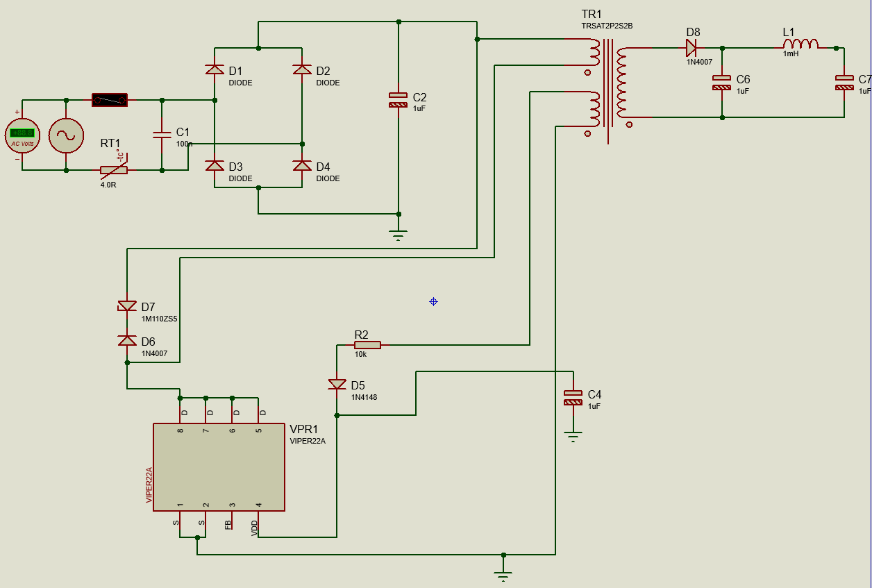Select bridge diode D2 symbol
The width and height of the screenshot is (872, 588).
[x=302, y=69]
